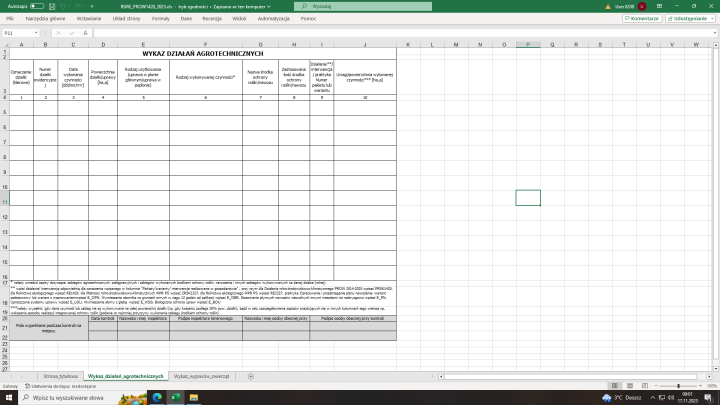Image resolution: width=720 pixels, height=405 pixels.
Task: Toggle the Autozapis switch
Action: click(36, 5)
